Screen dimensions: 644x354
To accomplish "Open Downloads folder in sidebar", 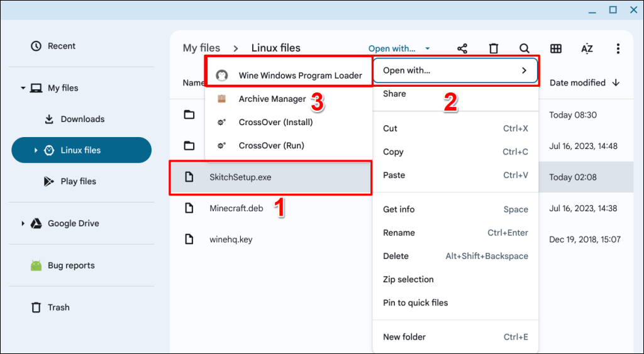I will pos(82,119).
